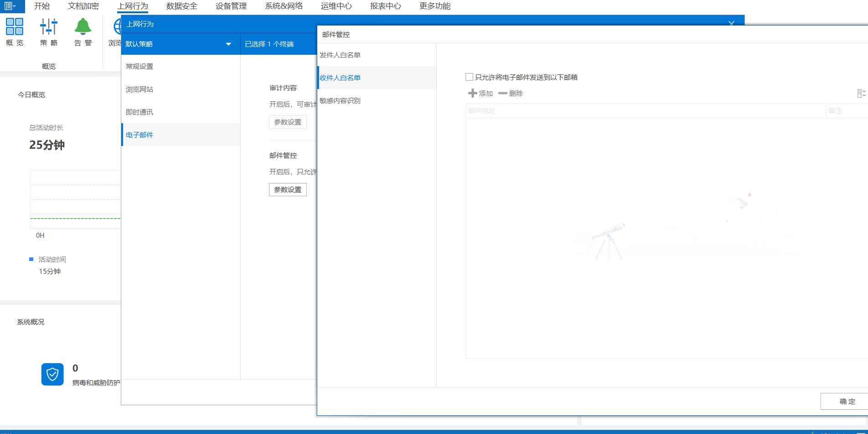Select 发件人白名单 in the 邮件管控 dialog
The height and width of the screenshot is (434, 868).
click(x=377, y=55)
